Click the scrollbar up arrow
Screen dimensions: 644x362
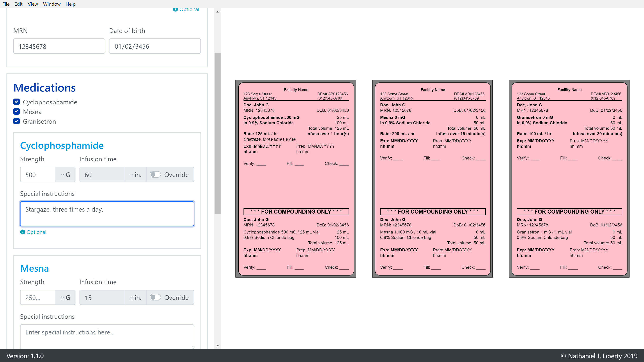218,12
